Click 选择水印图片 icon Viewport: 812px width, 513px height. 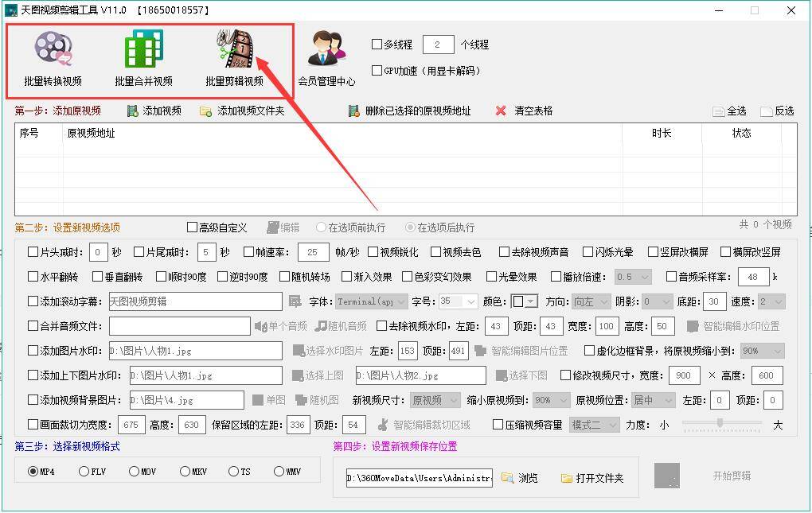pos(299,351)
